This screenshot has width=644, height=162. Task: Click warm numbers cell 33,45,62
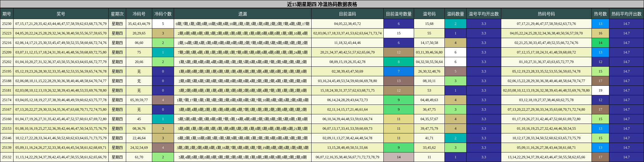pyautogui.click(x=429, y=148)
